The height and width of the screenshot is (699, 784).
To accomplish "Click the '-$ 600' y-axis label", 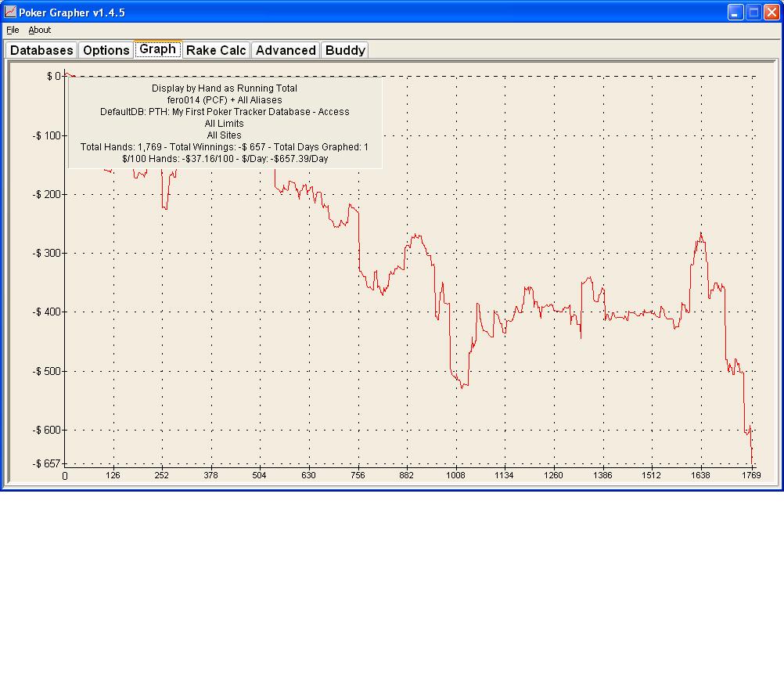I will pos(46,430).
